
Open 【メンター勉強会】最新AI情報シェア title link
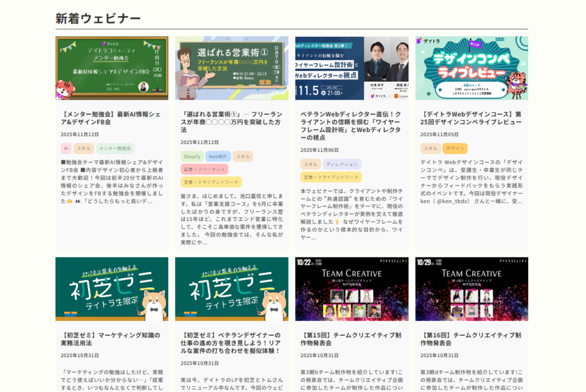tap(110, 118)
